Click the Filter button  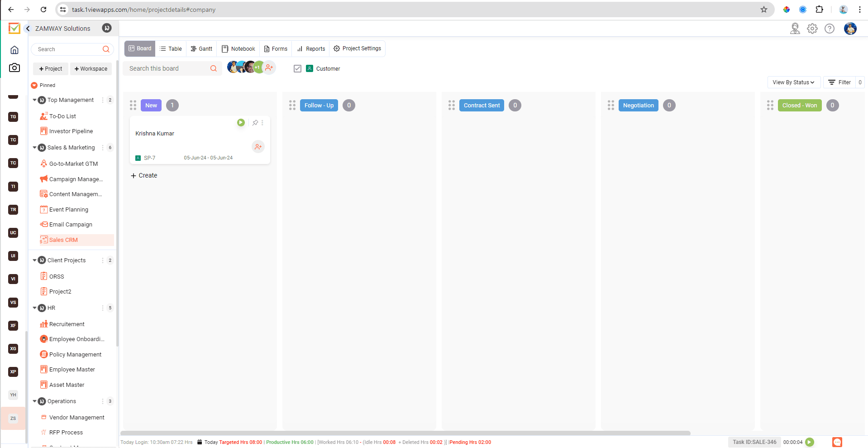click(839, 82)
